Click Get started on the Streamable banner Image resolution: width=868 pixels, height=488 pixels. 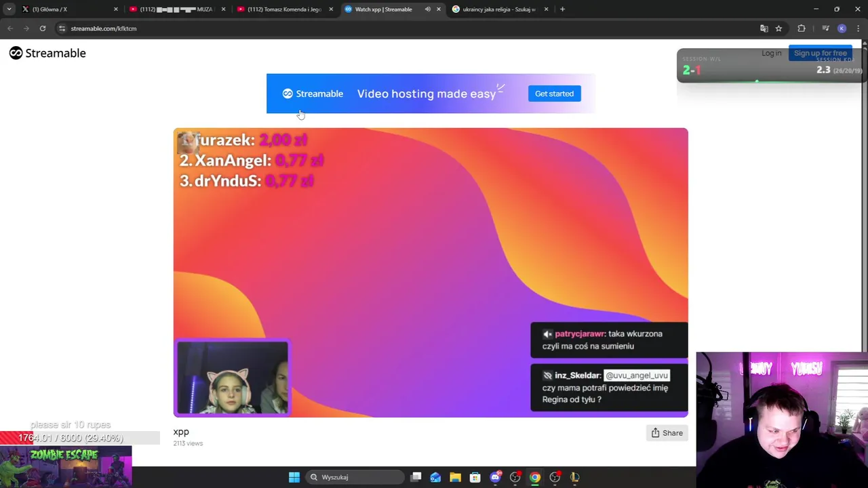(554, 94)
